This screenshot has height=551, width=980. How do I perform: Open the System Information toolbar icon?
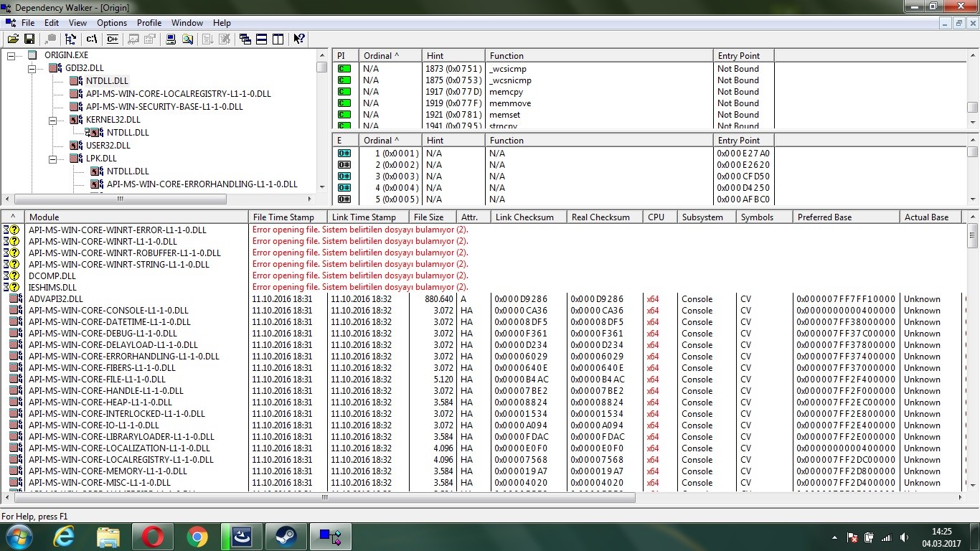[x=171, y=39]
